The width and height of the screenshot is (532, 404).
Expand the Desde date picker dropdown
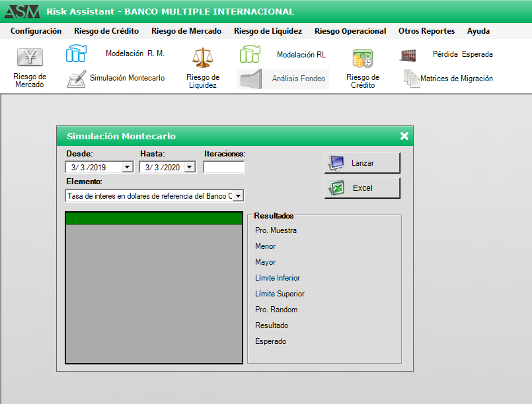click(x=128, y=168)
